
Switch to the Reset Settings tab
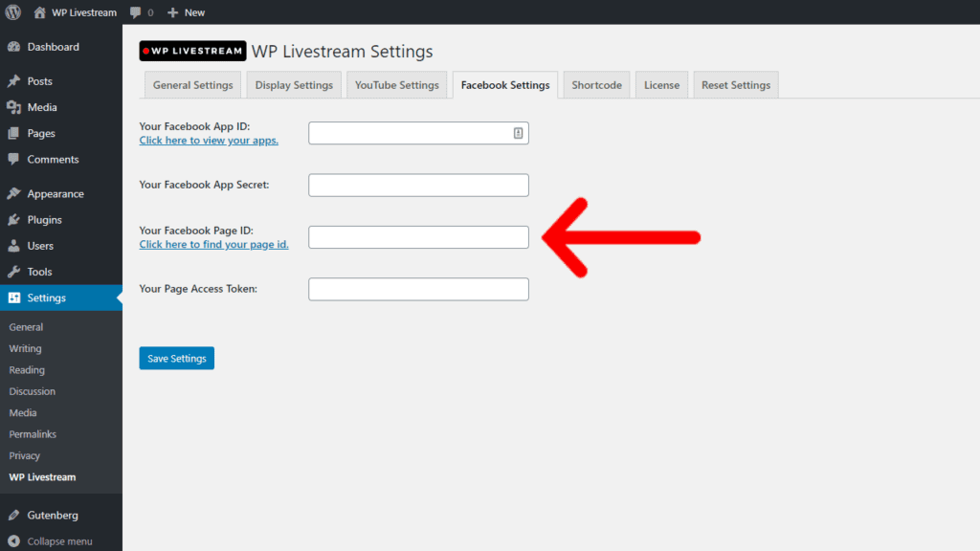pos(736,85)
